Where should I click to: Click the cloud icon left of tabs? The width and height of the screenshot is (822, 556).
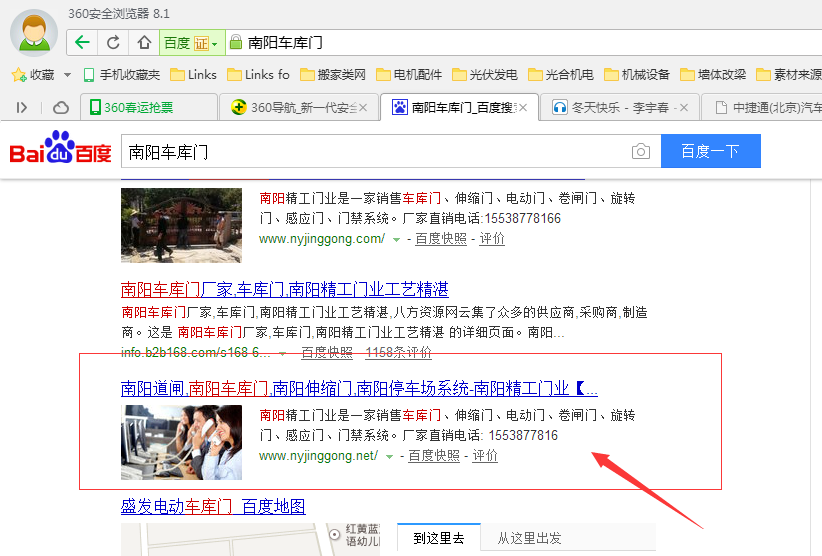point(61,107)
